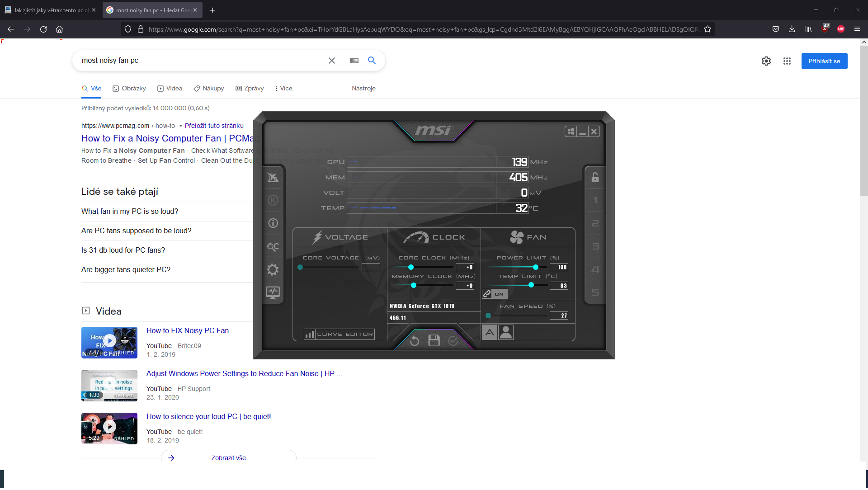The image size is (868, 490).
Task: Switch to the Obrázky search tab
Action: (129, 89)
